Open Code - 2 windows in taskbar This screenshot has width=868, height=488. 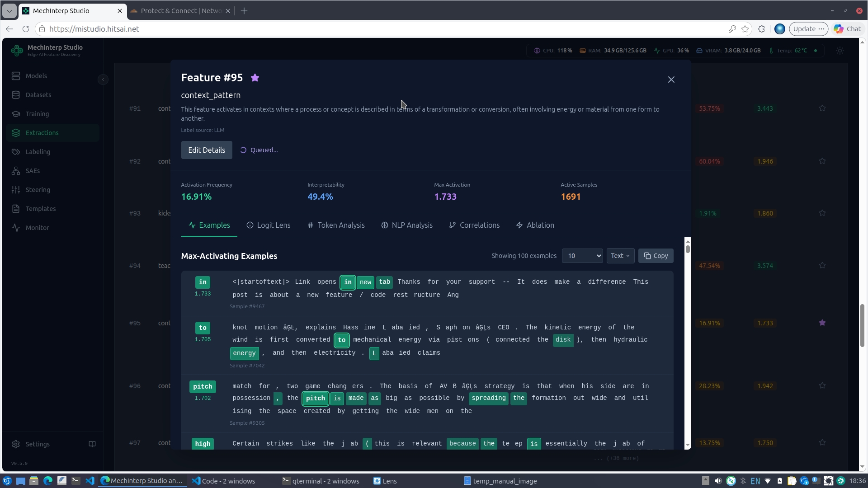click(224, 481)
